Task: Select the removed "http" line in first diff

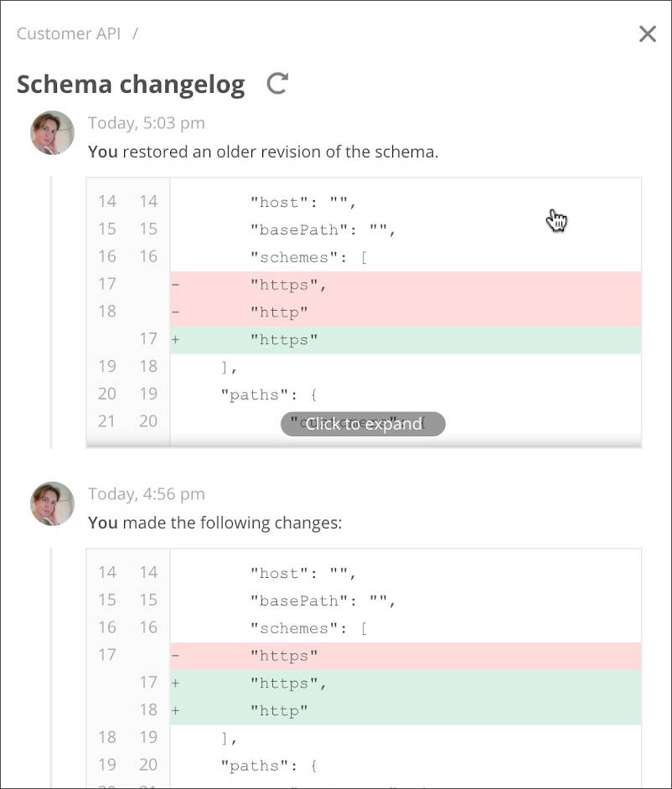Action: (x=406, y=312)
